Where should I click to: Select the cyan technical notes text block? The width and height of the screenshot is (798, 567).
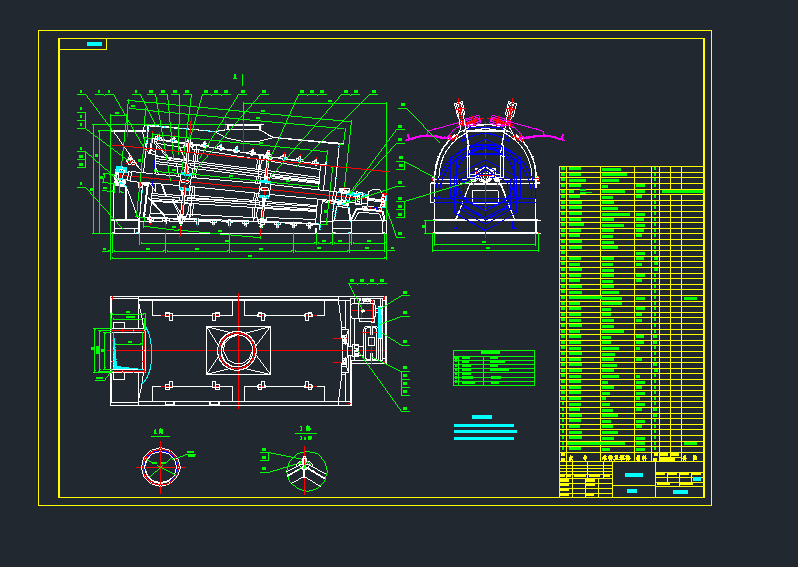pyautogui.click(x=484, y=431)
